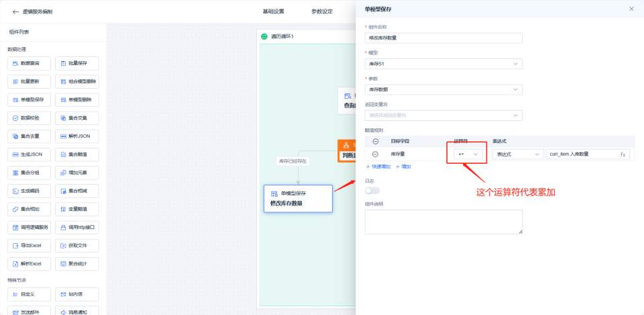644x315 pixels.
Task: Open the 模型 dropdown showing 库存S1
Action: coord(443,64)
